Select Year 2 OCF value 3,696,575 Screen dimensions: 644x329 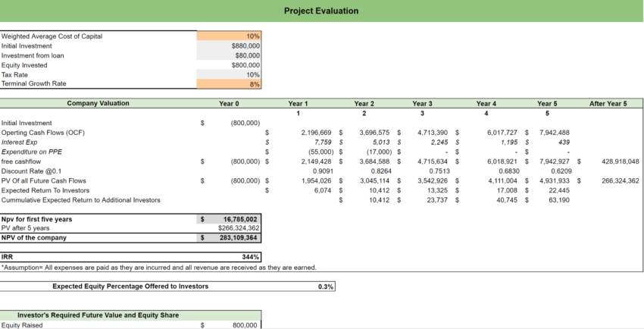[374, 133]
